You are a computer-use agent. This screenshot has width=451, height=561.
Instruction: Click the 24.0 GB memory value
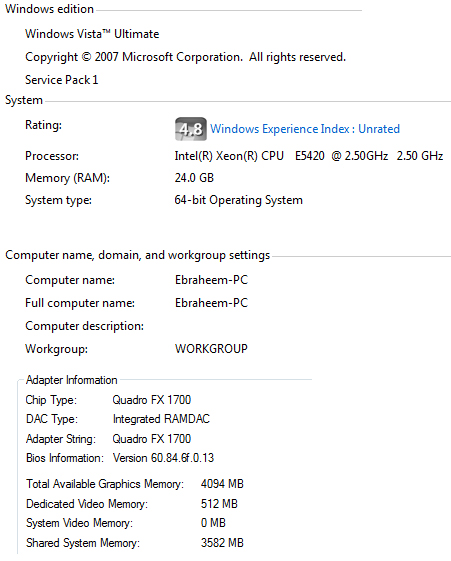point(194,178)
